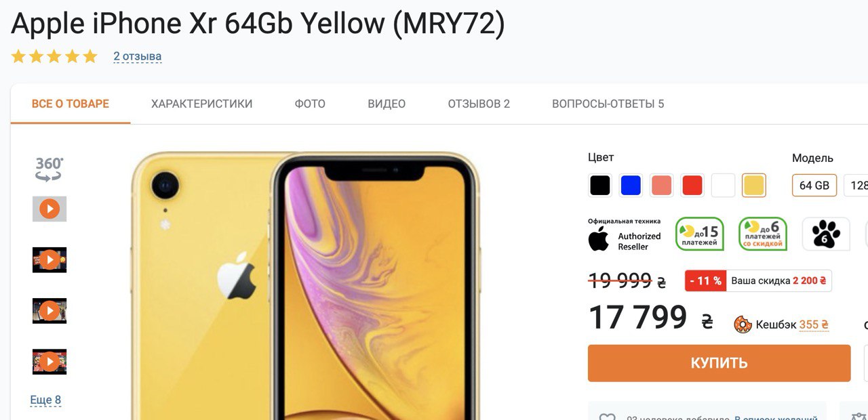Screen dimensions: 868x420
Task: Open the ВОПРОСЫ-ОТВЕТЫ 5 tab
Action: [608, 104]
